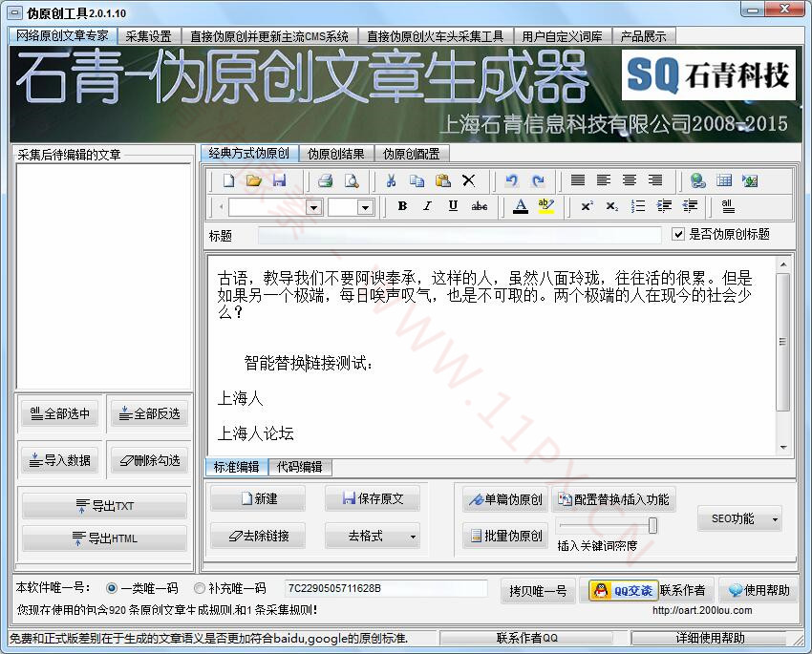The image size is (812, 654).
Task: Choose text highlight color
Action: (545, 206)
